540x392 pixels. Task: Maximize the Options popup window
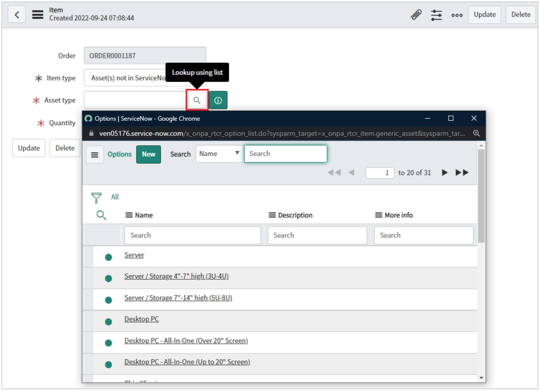point(450,118)
